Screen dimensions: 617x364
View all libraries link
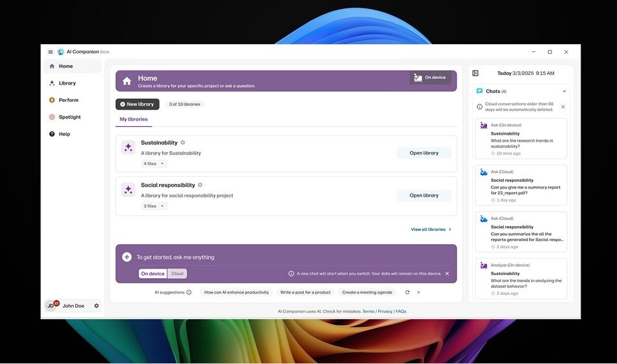431,229
